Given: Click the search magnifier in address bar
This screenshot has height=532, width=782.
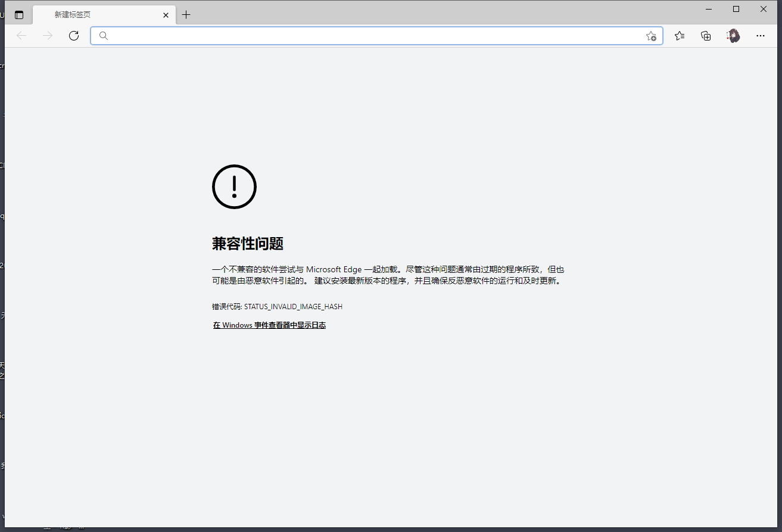Looking at the screenshot, I should (x=103, y=36).
